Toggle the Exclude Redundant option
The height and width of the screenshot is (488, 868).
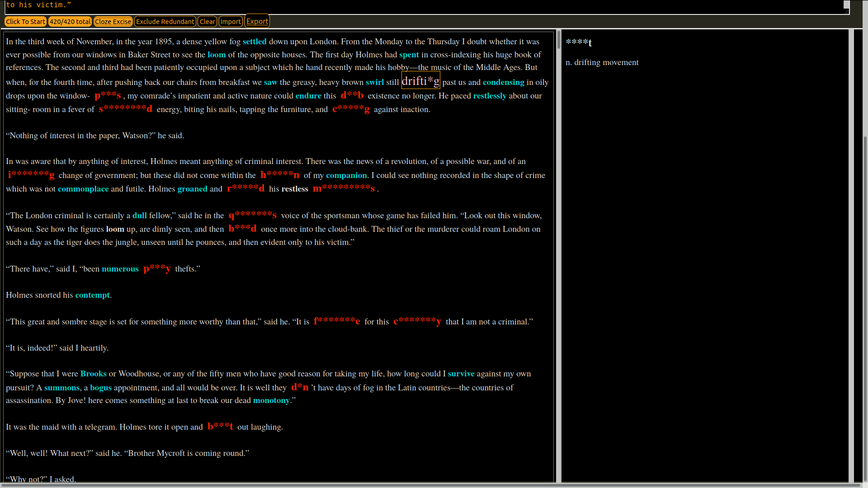pyautogui.click(x=165, y=22)
